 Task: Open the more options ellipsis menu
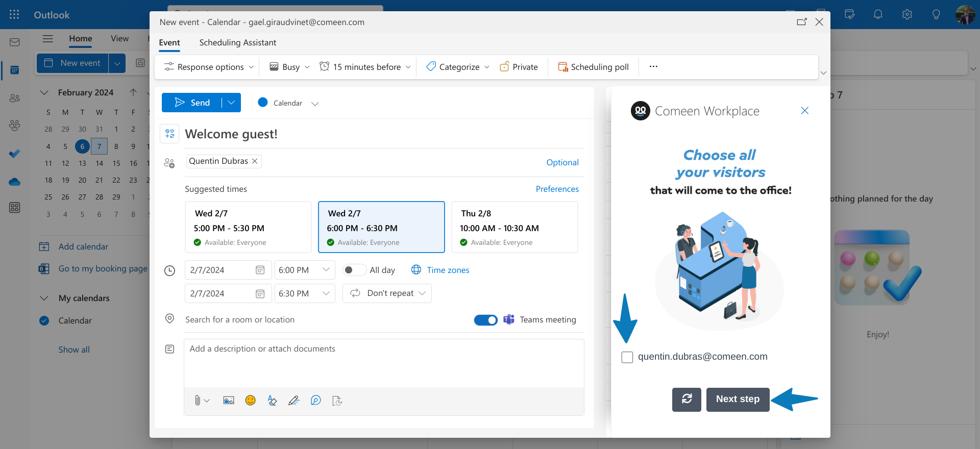coord(653,67)
